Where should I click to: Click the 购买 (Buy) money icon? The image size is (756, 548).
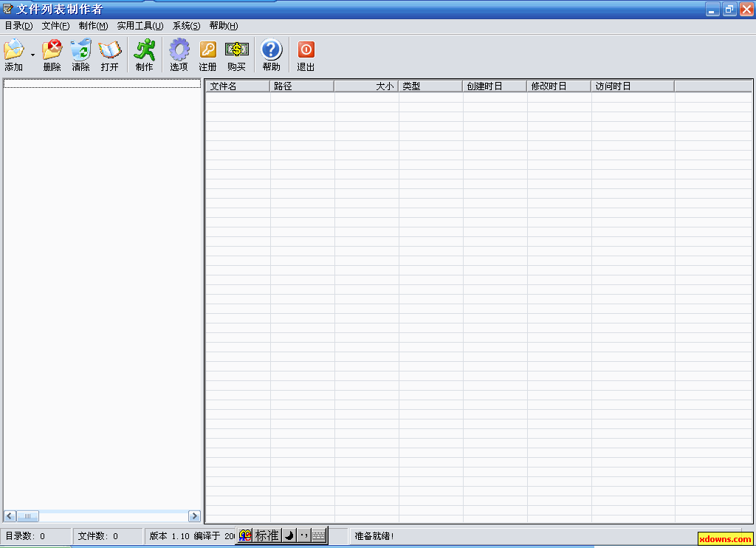(x=237, y=49)
